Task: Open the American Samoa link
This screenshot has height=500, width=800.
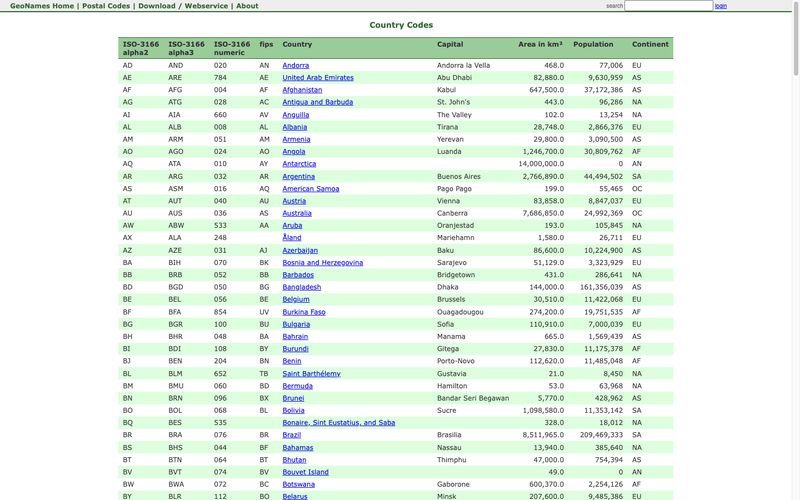Action: click(x=310, y=189)
